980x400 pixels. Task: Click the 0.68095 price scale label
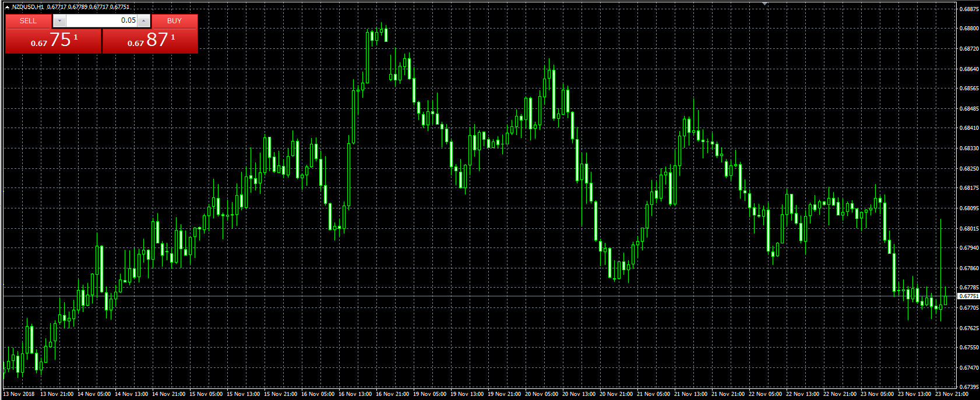pyautogui.click(x=969, y=208)
